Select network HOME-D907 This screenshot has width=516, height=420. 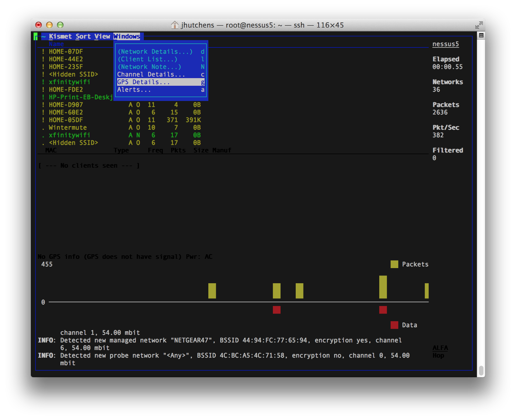click(x=121, y=105)
